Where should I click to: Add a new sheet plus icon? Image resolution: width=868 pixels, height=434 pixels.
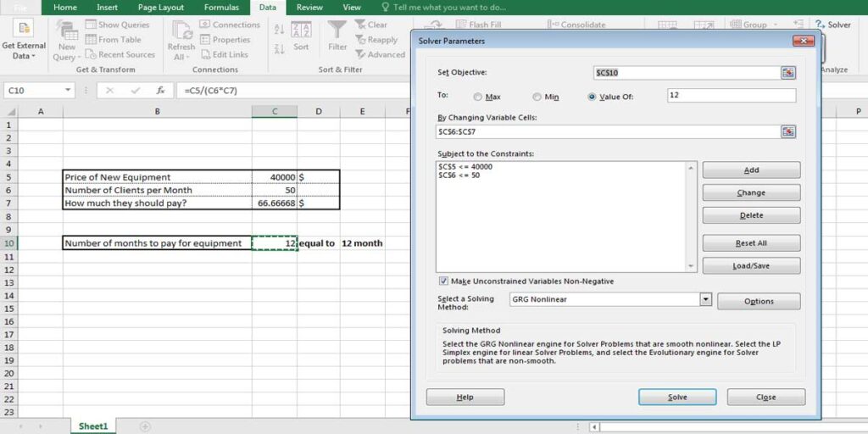coord(145,426)
